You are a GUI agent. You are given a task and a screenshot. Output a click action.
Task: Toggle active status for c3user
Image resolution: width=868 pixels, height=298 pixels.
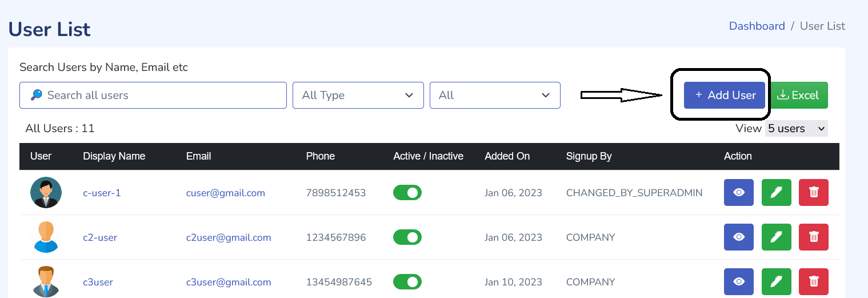click(407, 282)
